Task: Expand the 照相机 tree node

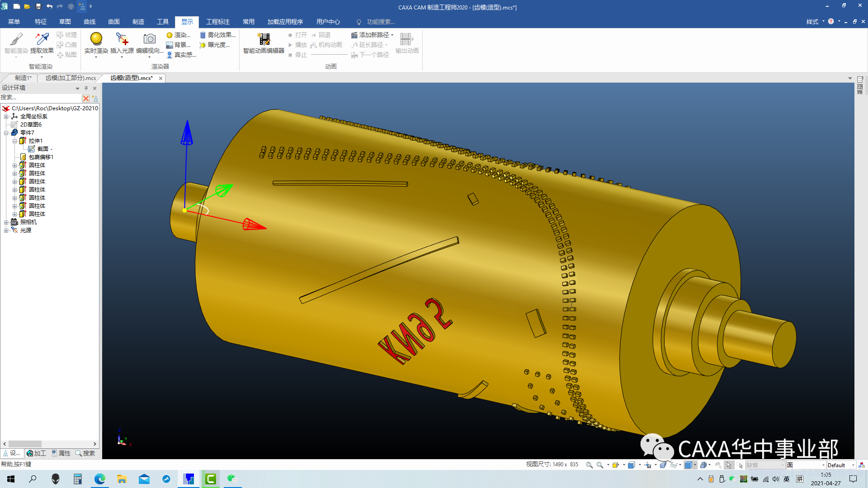Action: (x=6, y=222)
